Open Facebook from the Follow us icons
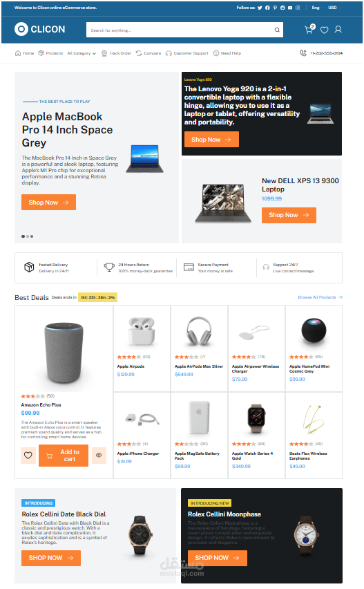The height and width of the screenshot is (589, 364). [x=267, y=8]
